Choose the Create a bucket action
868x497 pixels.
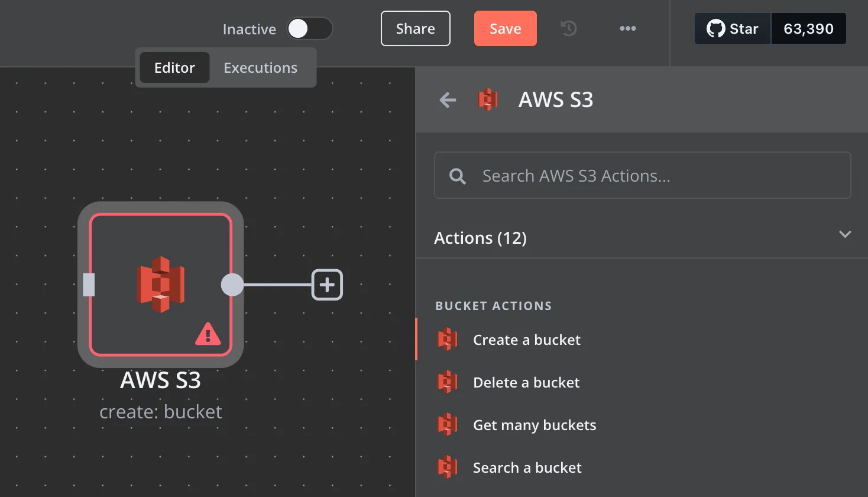526,340
